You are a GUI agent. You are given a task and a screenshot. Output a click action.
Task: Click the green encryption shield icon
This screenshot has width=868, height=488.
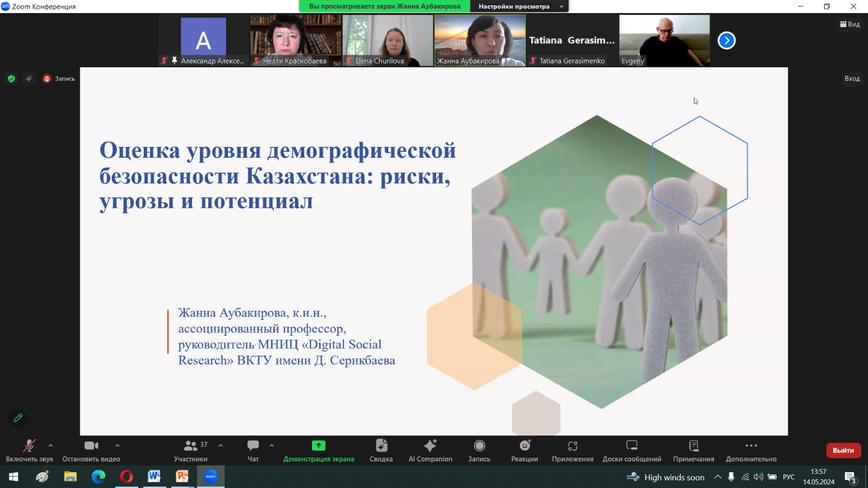11,79
